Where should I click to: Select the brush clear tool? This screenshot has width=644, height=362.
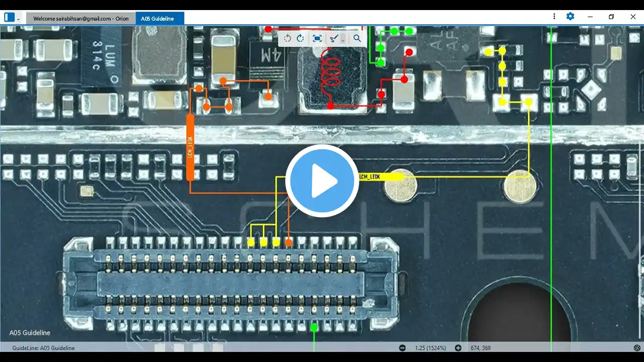coord(333,38)
